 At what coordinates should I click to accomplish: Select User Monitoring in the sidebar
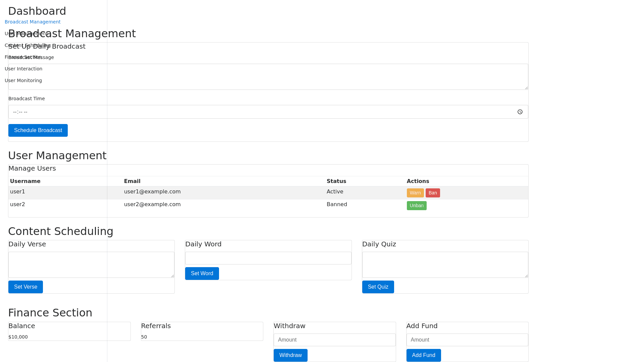(23, 80)
